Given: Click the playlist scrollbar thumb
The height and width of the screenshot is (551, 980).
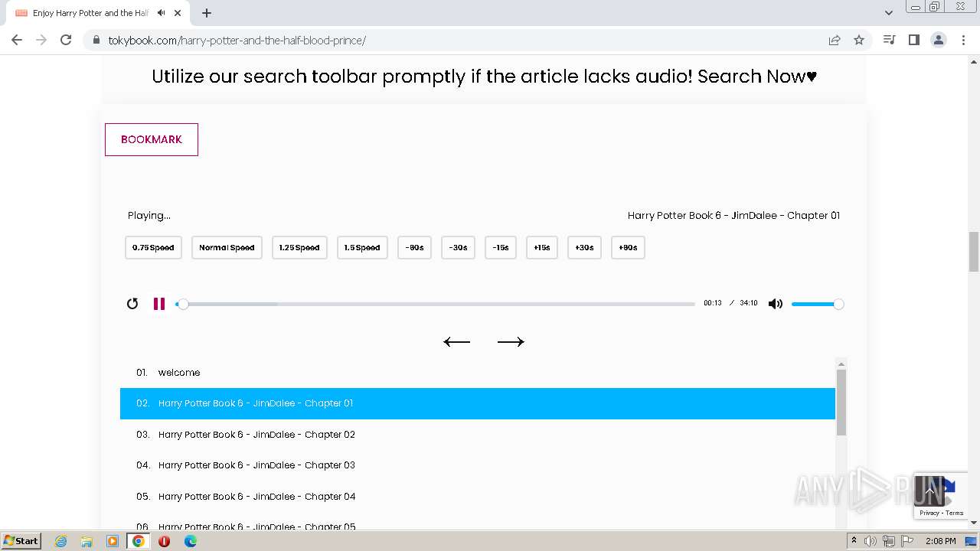Looking at the screenshot, I should click(x=841, y=403).
